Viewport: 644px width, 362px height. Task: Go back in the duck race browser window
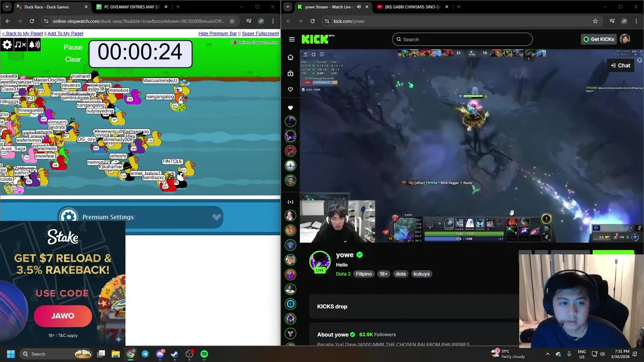8,21
